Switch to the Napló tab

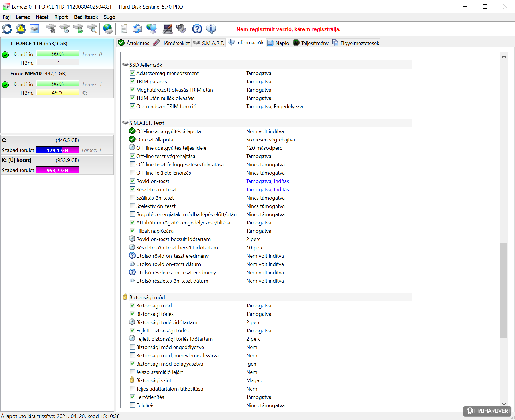point(278,43)
